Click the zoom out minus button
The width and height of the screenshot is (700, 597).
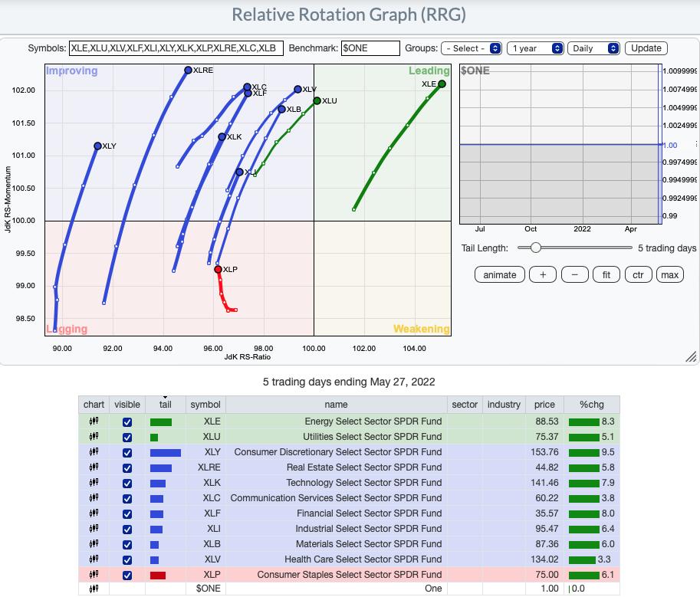[x=575, y=275]
